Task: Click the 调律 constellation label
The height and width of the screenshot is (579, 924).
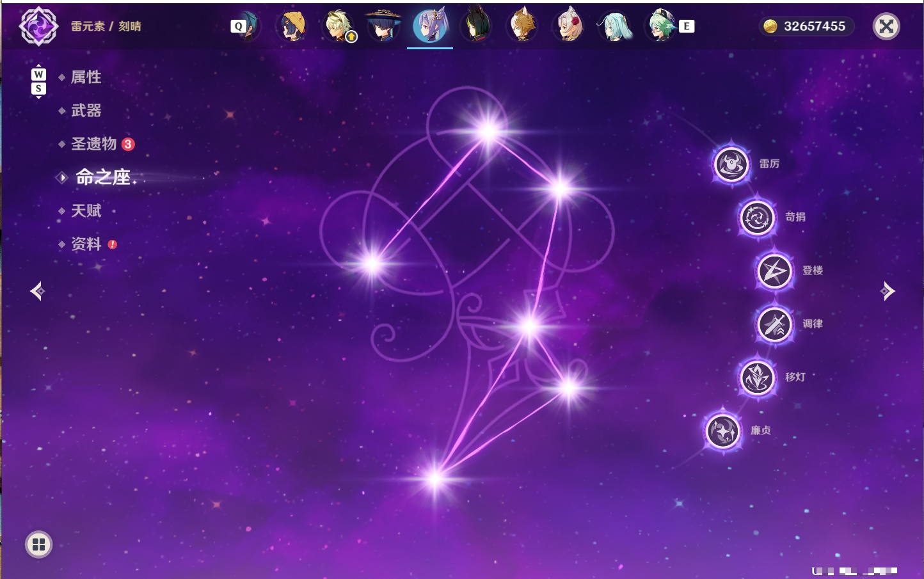Action: click(813, 324)
